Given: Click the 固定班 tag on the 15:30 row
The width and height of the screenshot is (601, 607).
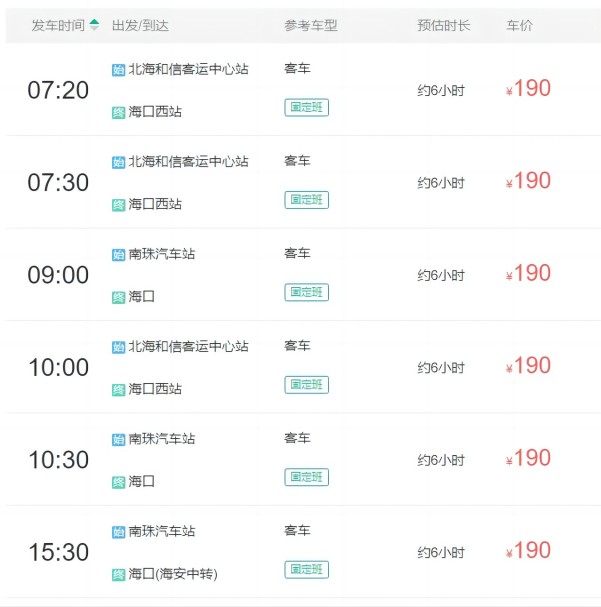Looking at the screenshot, I should [306, 569].
